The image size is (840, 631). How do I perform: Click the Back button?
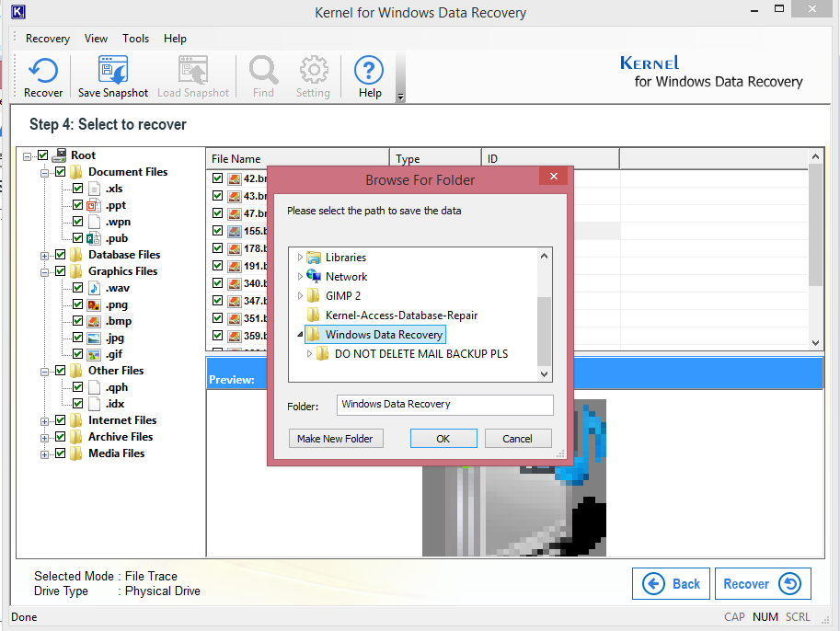click(672, 583)
